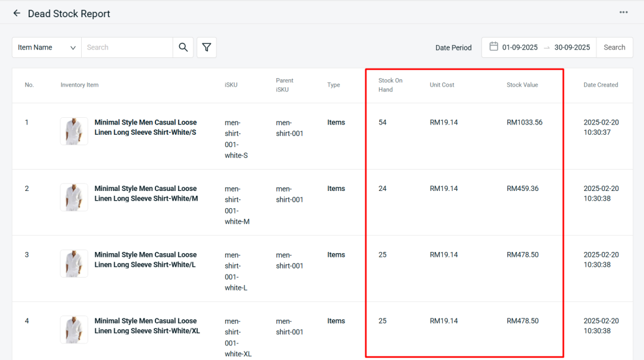Expand the Item Name dropdown
Viewport: 644px width, 360px height.
point(46,48)
